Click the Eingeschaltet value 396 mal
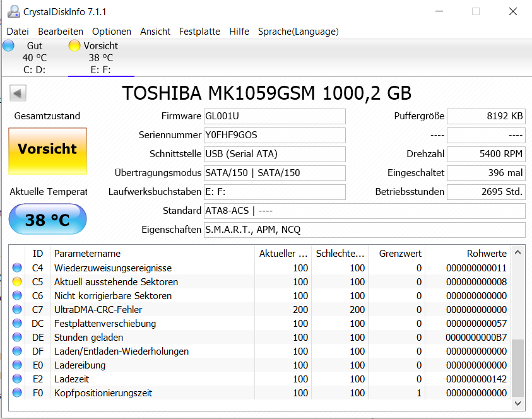The width and height of the screenshot is (532, 419). [486, 173]
